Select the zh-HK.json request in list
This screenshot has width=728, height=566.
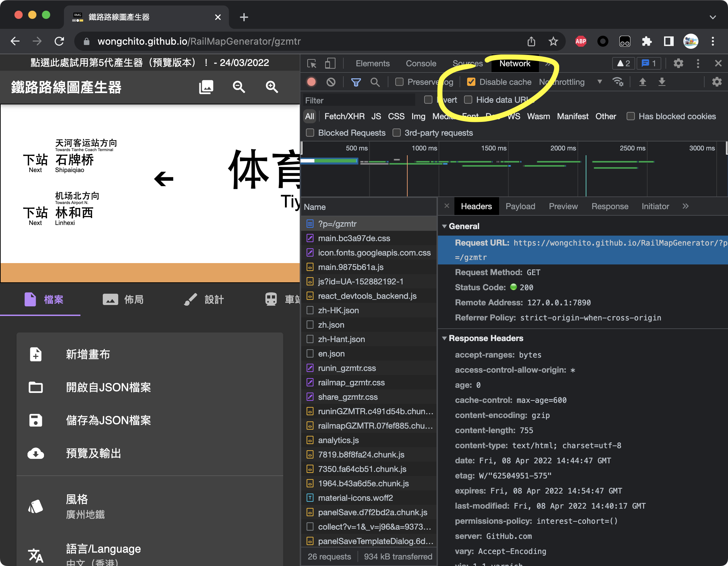[x=338, y=310]
